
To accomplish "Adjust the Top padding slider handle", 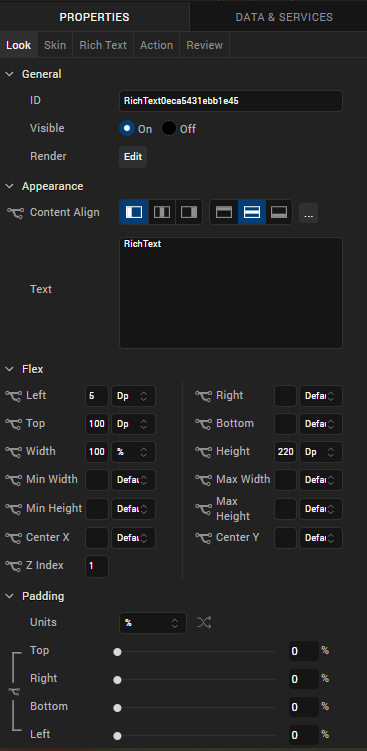I will click(x=117, y=651).
